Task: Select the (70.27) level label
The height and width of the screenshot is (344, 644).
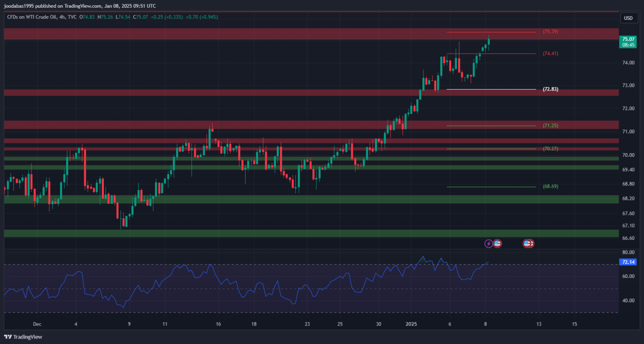Action: [550, 149]
